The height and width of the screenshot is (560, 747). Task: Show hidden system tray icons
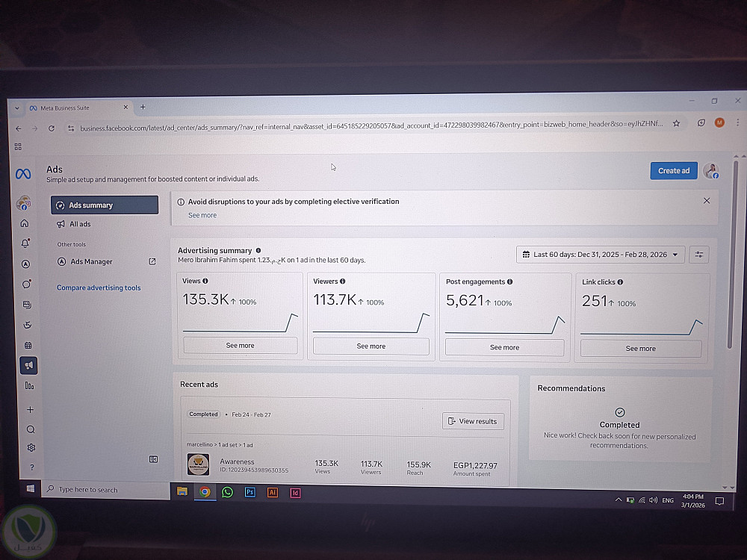618,500
